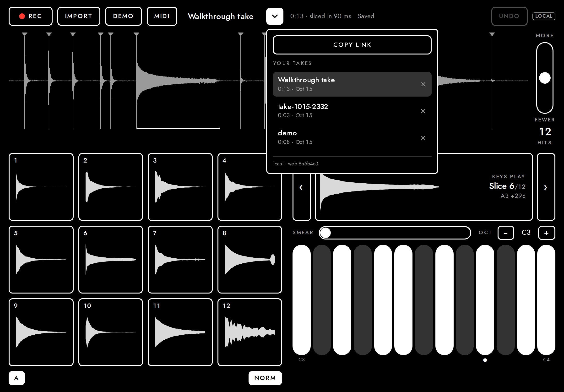Go to previous slice with left chevron
The height and width of the screenshot is (392, 564).
[301, 187]
